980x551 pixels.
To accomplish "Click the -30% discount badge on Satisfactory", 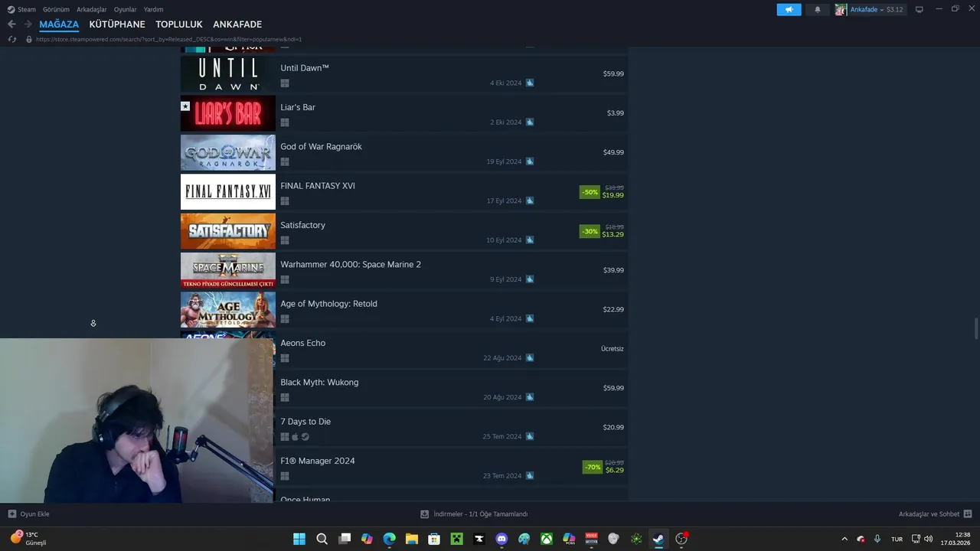I will pos(590,231).
